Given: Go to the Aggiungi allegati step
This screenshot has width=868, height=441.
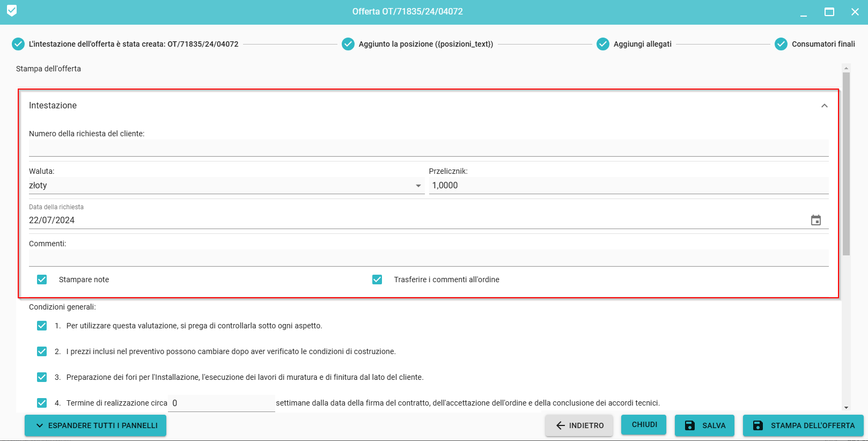Looking at the screenshot, I should [x=642, y=44].
